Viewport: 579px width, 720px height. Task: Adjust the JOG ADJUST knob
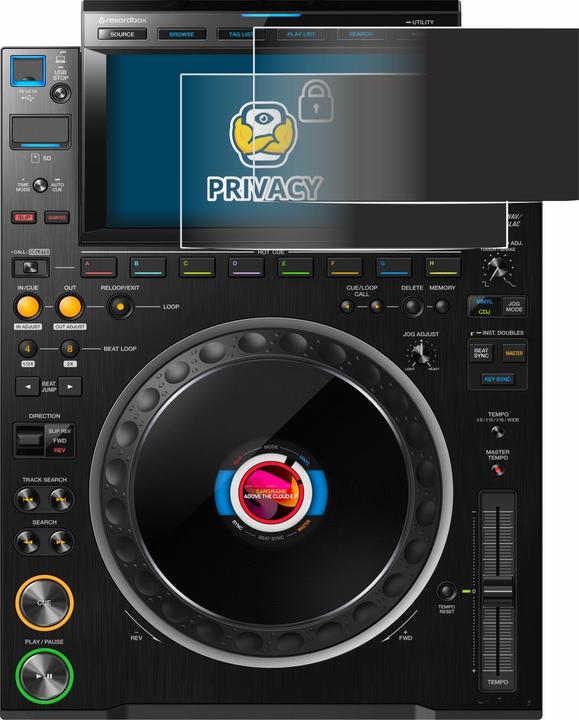pyautogui.click(x=421, y=354)
